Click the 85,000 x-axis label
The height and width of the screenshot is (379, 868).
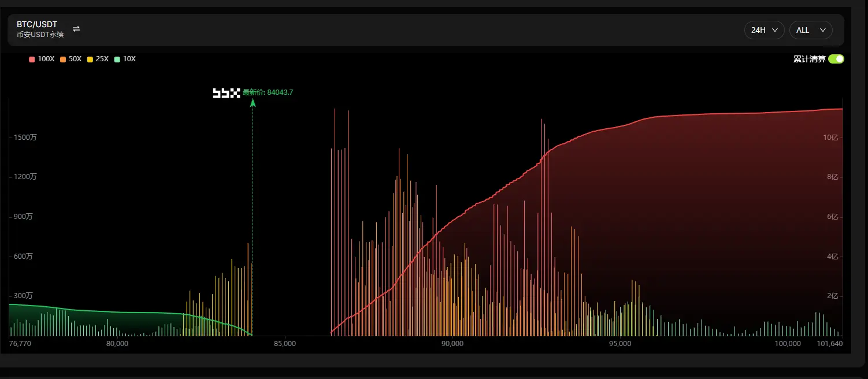coord(285,344)
